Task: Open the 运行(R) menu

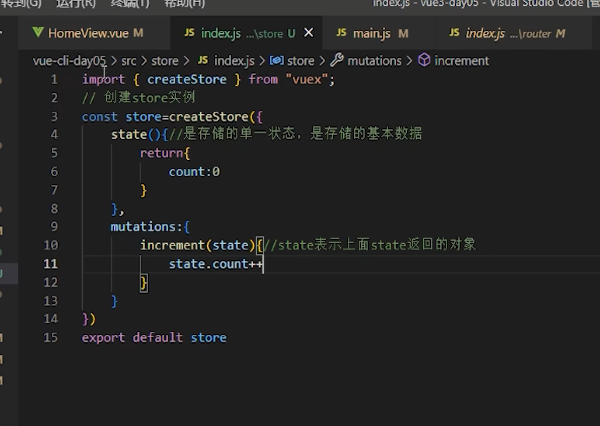Action: (x=76, y=3)
